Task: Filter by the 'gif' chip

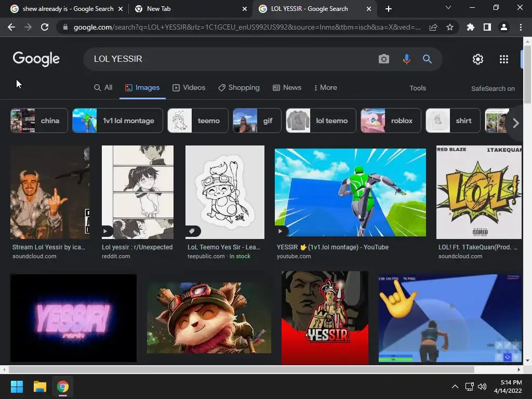Action: pos(257,121)
